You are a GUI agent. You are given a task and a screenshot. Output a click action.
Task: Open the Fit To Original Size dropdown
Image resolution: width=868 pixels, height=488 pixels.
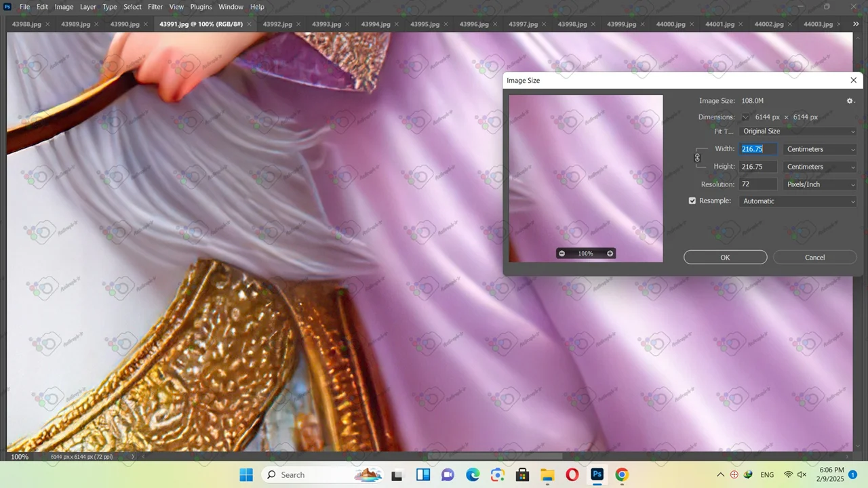click(798, 131)
